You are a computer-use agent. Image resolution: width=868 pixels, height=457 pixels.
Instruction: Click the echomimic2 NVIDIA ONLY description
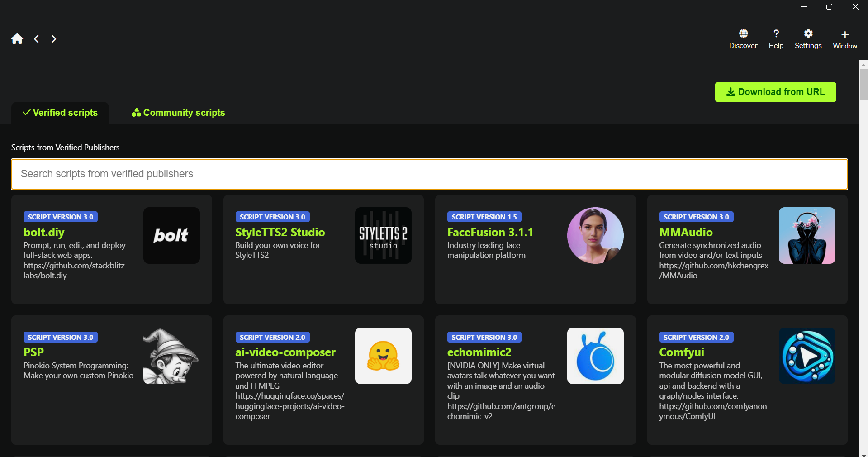pyautogui.click(x=502, y=391)
